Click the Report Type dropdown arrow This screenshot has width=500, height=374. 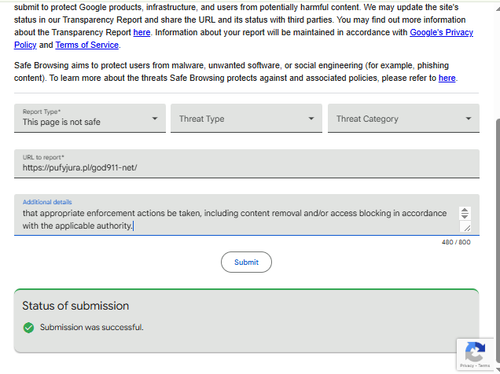[x=155, y=118]
